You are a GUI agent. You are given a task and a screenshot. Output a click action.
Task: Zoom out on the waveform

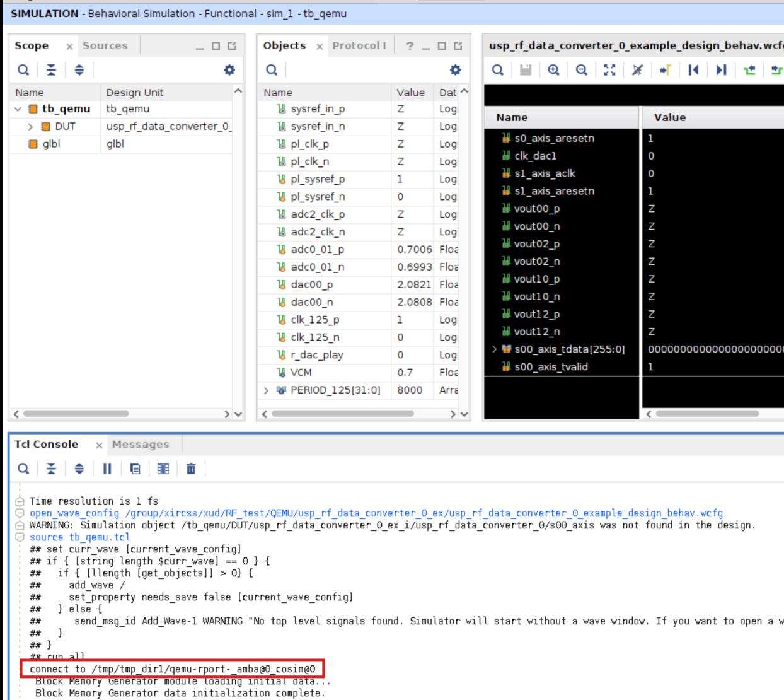[580, 70]
